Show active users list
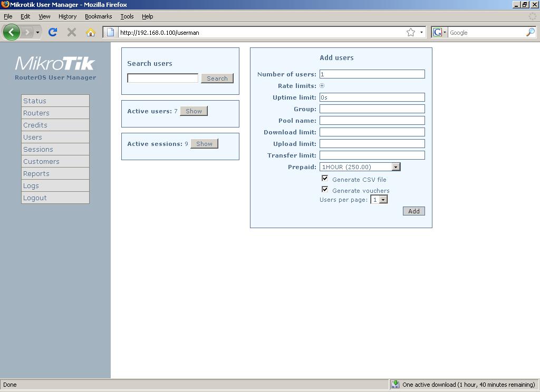Viewport: 540px width, 392px height. coord(194,111)
